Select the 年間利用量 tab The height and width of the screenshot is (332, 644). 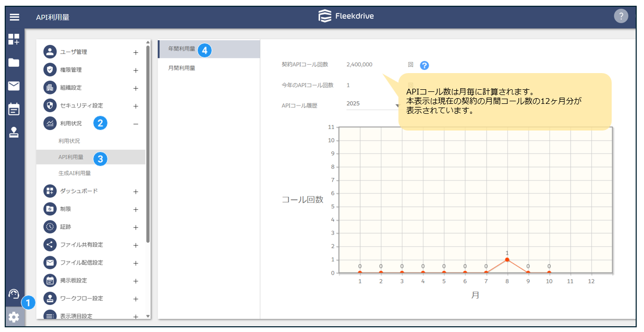tap(181, 49)
